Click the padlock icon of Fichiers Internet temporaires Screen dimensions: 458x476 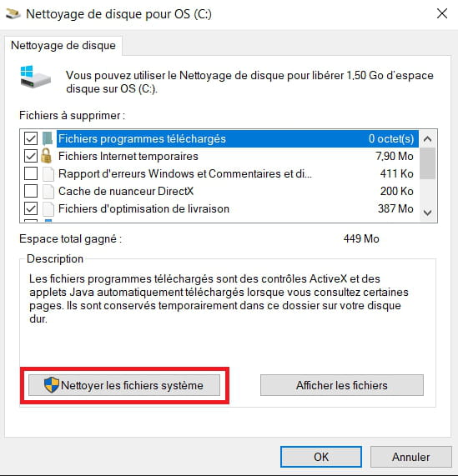pyautogui.click(x=46, y=156)
